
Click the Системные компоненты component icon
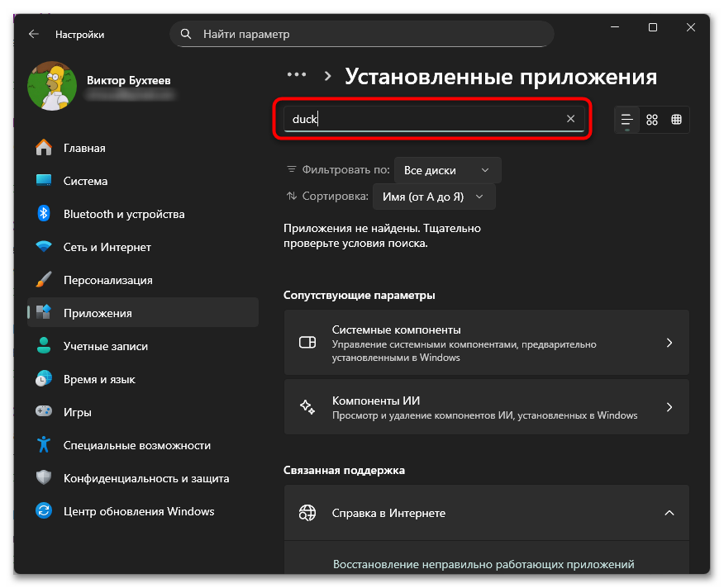coord(307,341)
